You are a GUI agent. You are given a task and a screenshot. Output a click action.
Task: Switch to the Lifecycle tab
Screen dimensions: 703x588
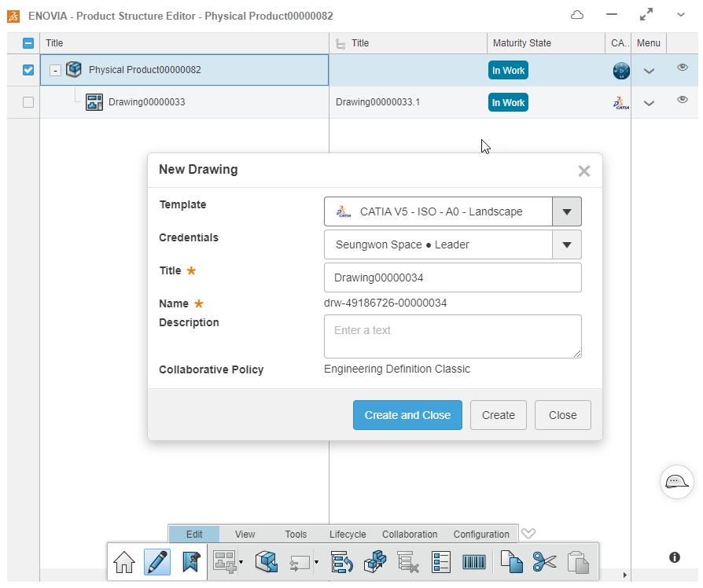pyautogui.click(x=348, y=535)
